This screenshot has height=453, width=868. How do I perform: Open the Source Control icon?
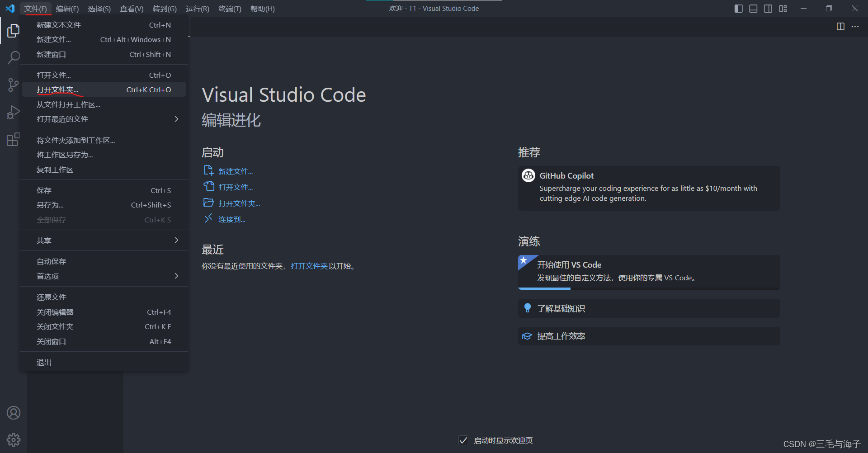[x=14, y=85]
